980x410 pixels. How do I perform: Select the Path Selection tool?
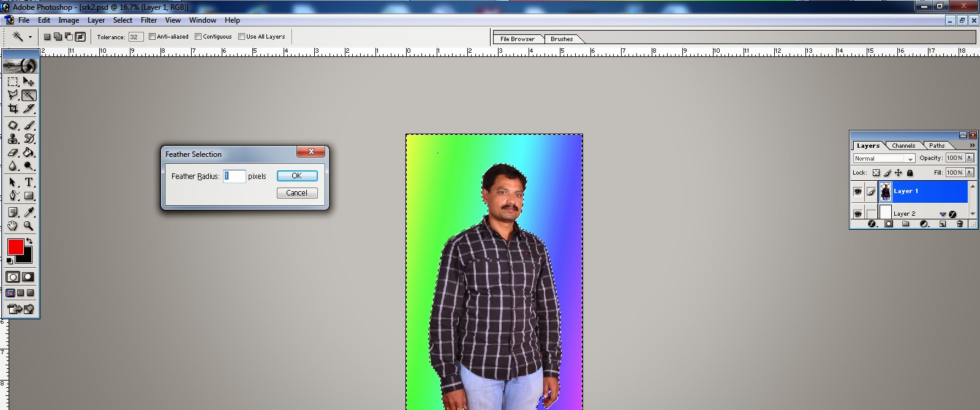point(13,182)
